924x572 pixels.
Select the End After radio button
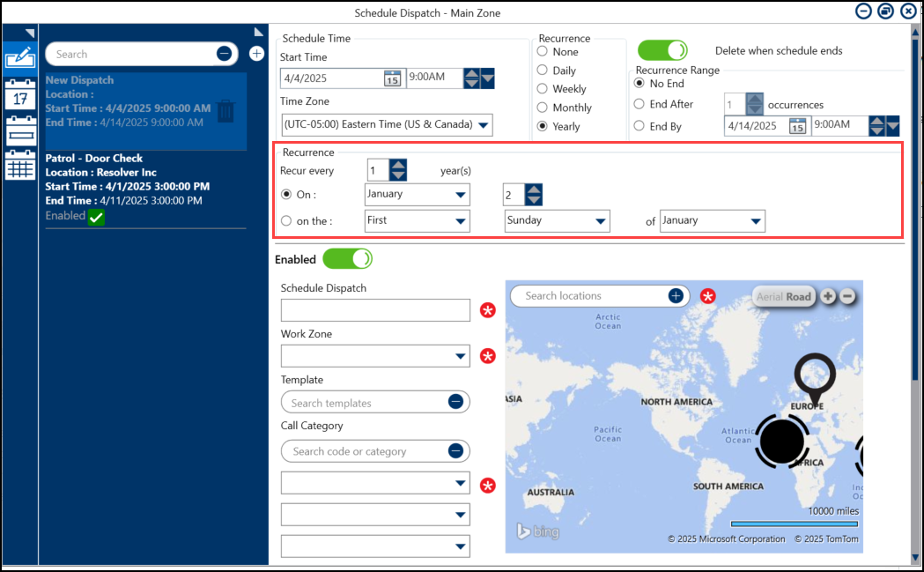click(639, 104)
